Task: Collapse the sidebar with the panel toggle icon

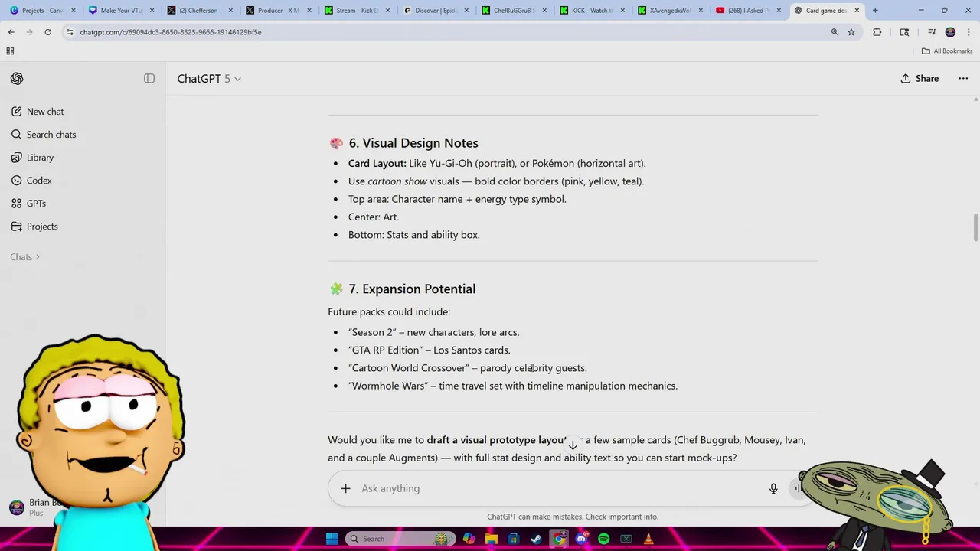Action: pyautogui.click(x=149, y=79)
